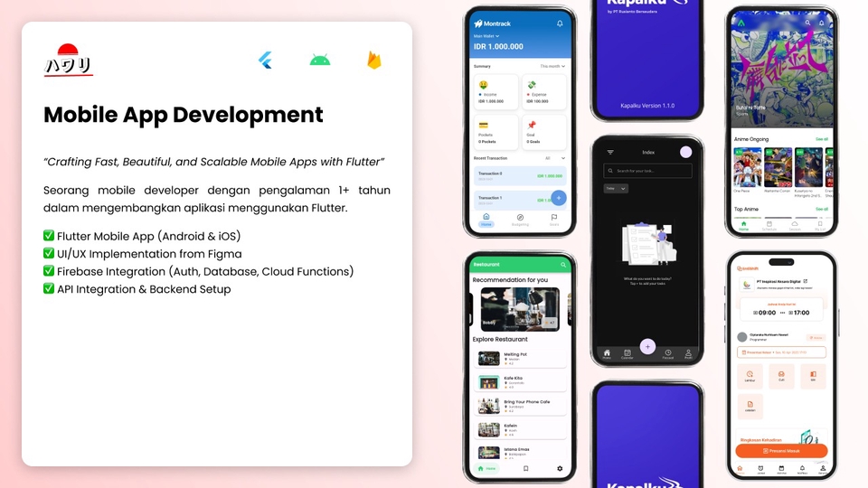Viewport: 868px width, 488px height.
Task: Open the Pockets card in Montrack
Action: coord(496,132)
